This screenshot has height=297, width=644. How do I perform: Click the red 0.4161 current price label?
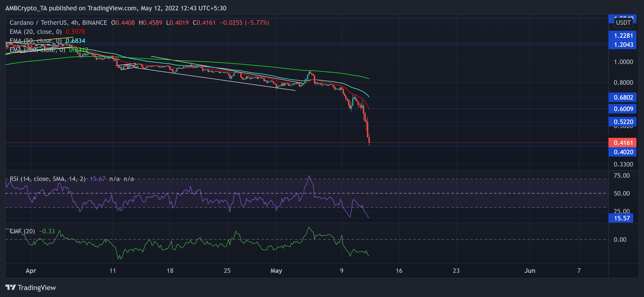tap(622, 143)
